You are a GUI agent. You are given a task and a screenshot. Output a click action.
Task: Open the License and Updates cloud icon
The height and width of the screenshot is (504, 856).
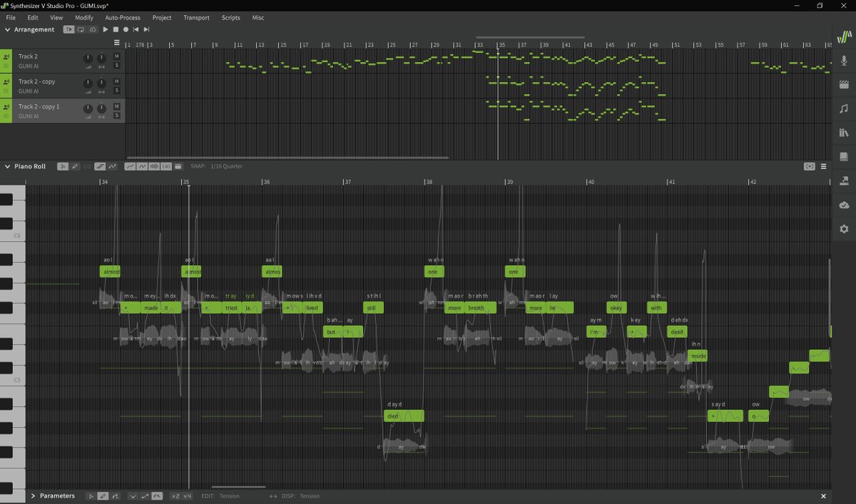(844, 205)
